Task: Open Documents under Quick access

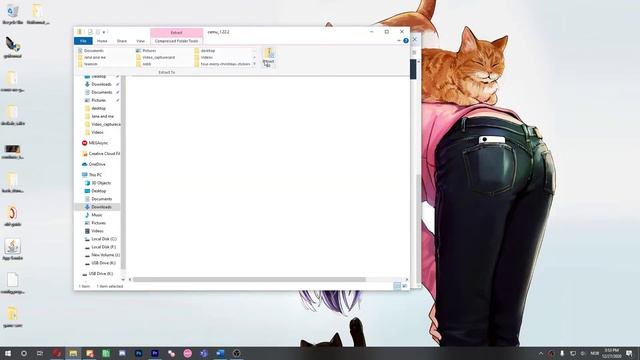Action: point(101,92)
